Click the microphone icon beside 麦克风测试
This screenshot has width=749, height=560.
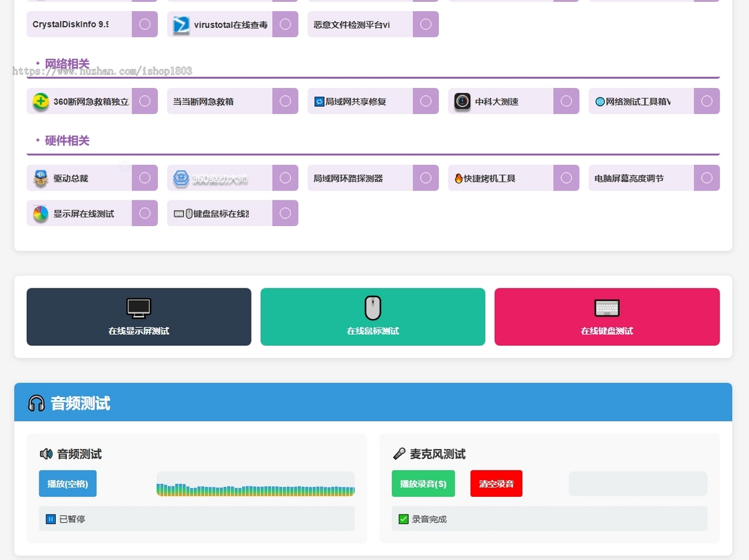(399, 454)
